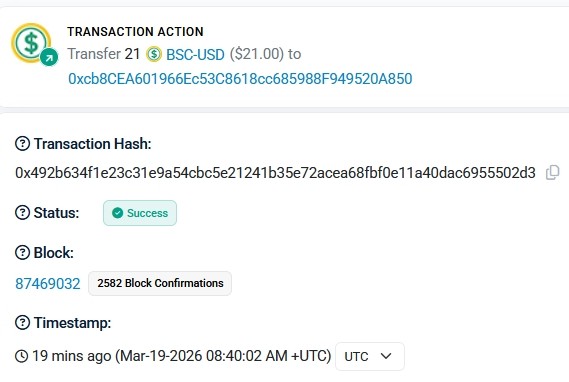The height and width of the screenshot is (382, 569).
Task: Open the BSC-USD token link
Action: click(195, 55)
